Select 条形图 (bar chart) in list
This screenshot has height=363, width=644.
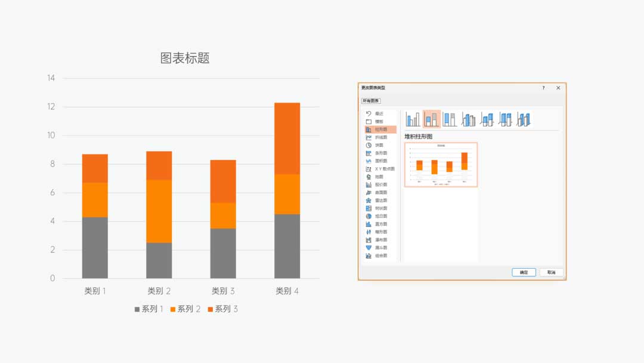380,153
